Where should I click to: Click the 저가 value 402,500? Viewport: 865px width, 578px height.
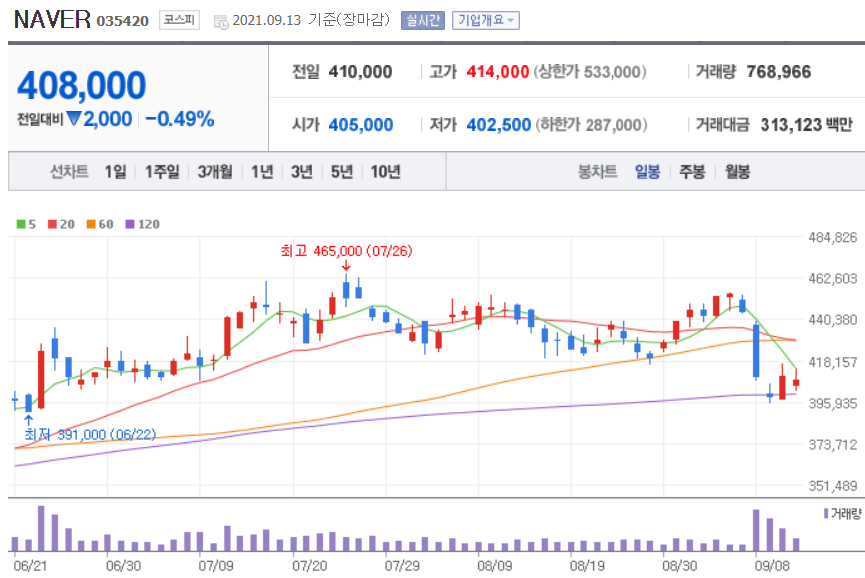tap(499, 125)
